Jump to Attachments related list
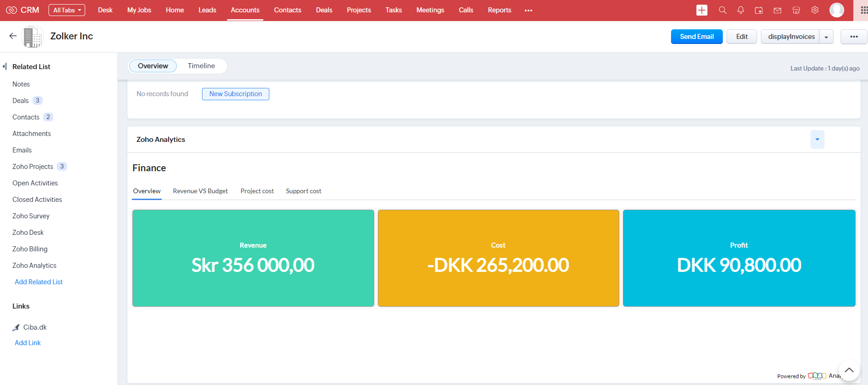This screenshot has height=385, width=868. coord(32,134)
